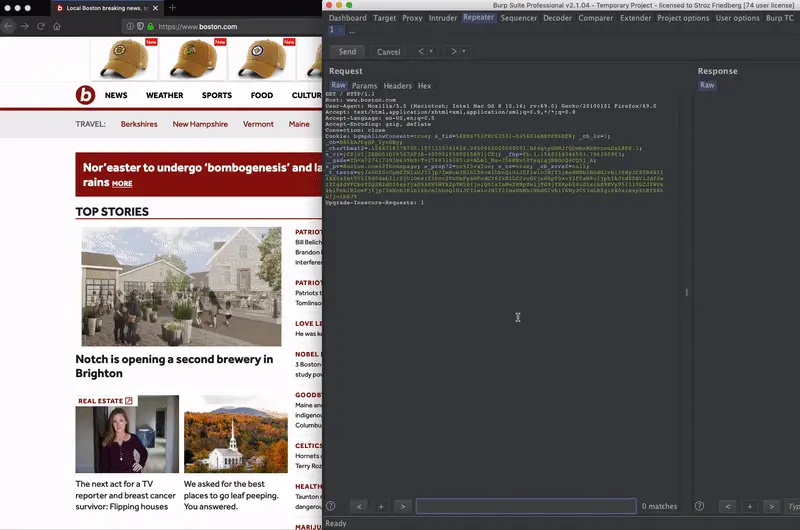Open the WEATHER link on Boston.com

(x=165, y=96)
